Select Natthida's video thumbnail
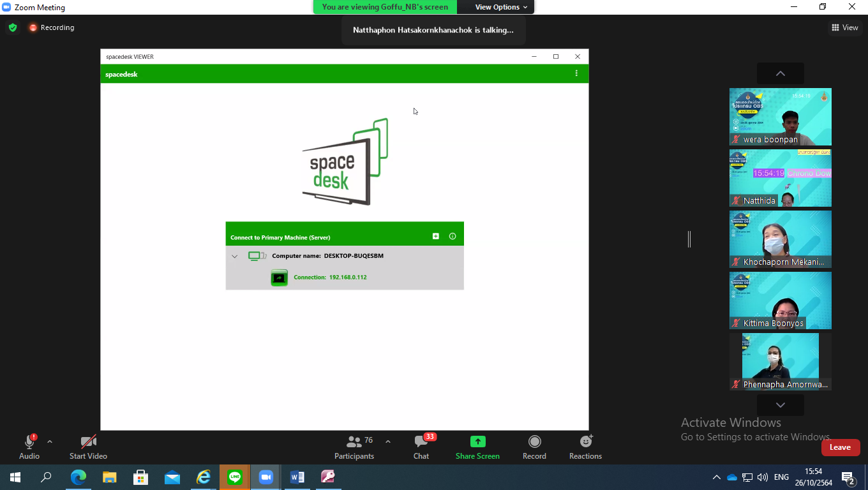Viewport: 868px width, 490px height. (781, 178)
